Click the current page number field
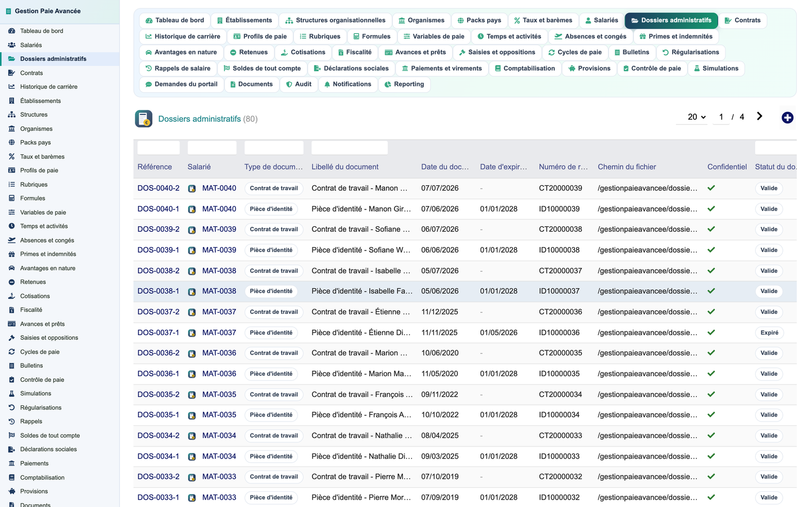The image size is (812, 507). click(x=721, y=117)
